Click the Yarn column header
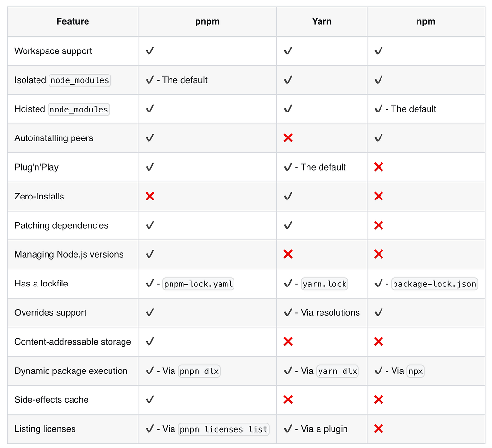The height and width of the screenshot is (448, 492). 321,21
